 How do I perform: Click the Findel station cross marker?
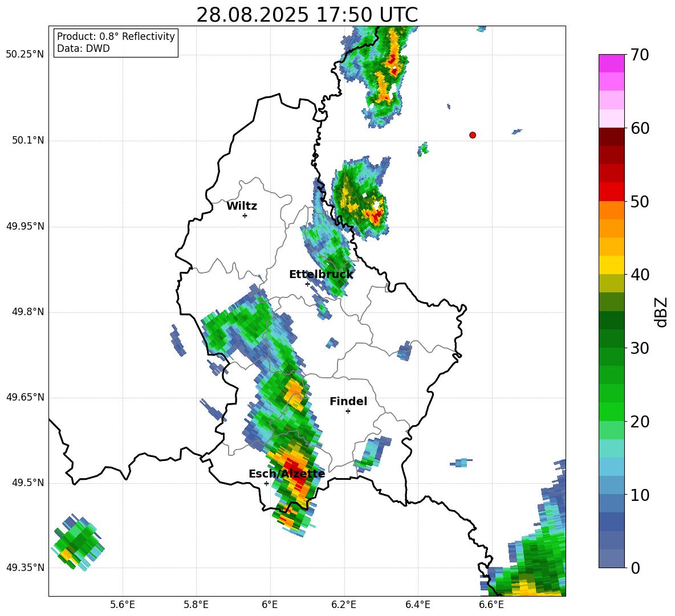pos(348,411)
